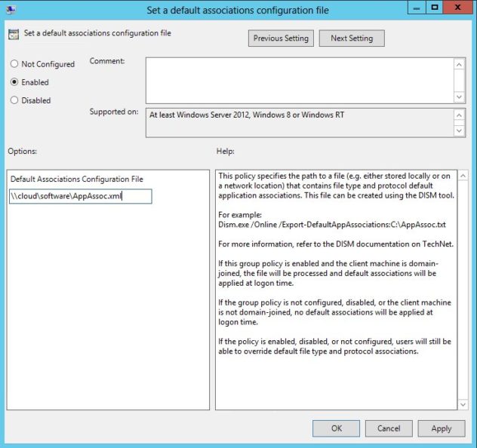Select the Disabled radio button

pos(14,100)
